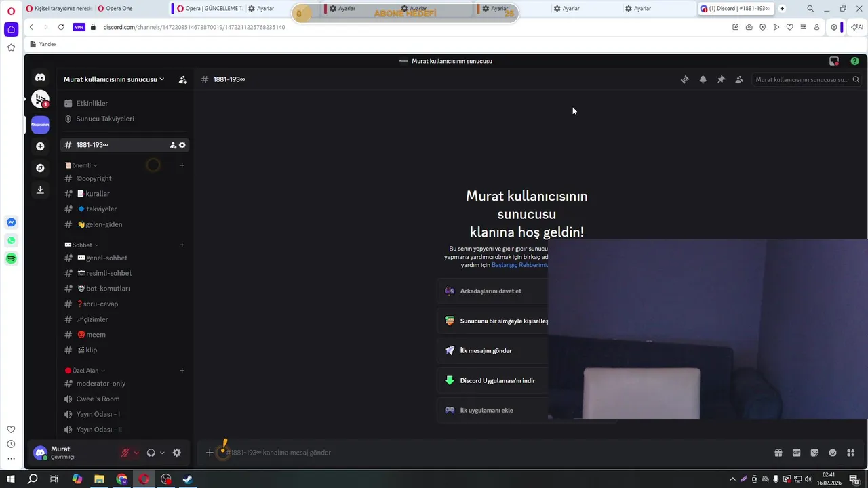Add channel to önemli category
The image size is (868, 488).
[182, 165]
